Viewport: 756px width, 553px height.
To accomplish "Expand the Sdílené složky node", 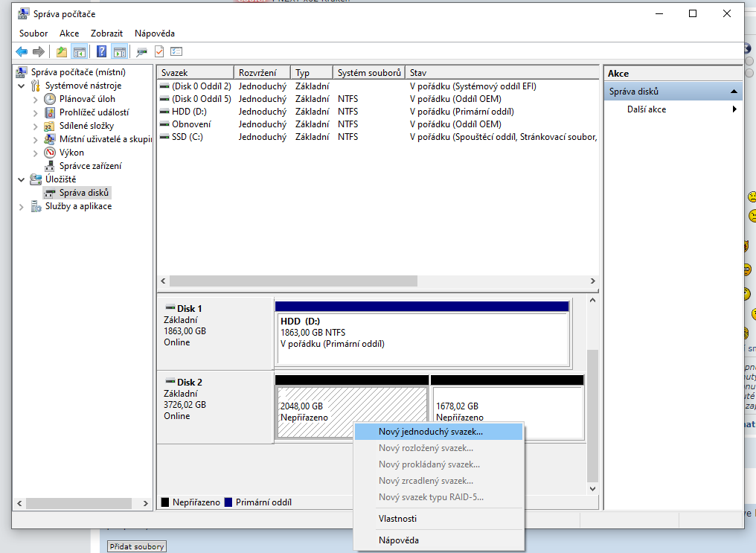I will click(x=35, y=126).
